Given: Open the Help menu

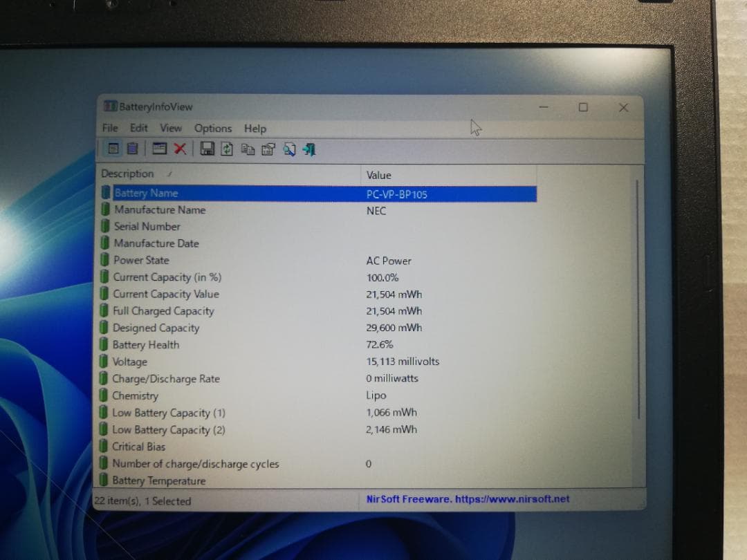Looking at the screenshot, I should (255, 129).
